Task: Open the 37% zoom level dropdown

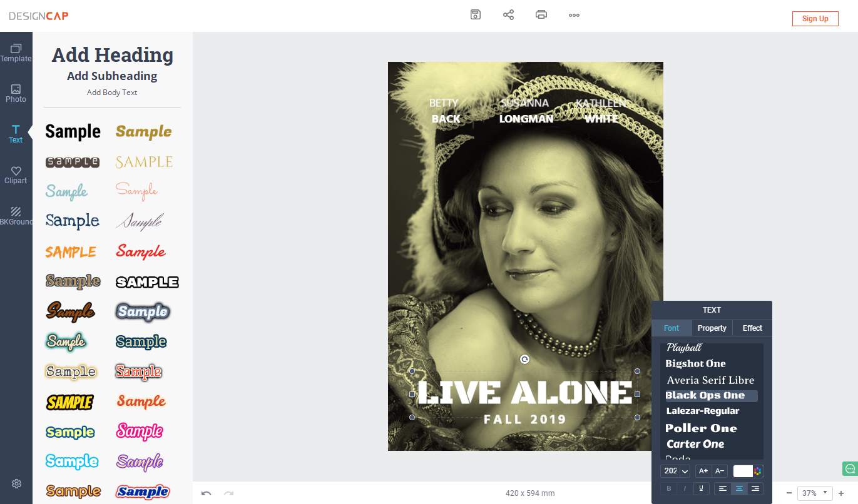Action: (x=815, y=493)
